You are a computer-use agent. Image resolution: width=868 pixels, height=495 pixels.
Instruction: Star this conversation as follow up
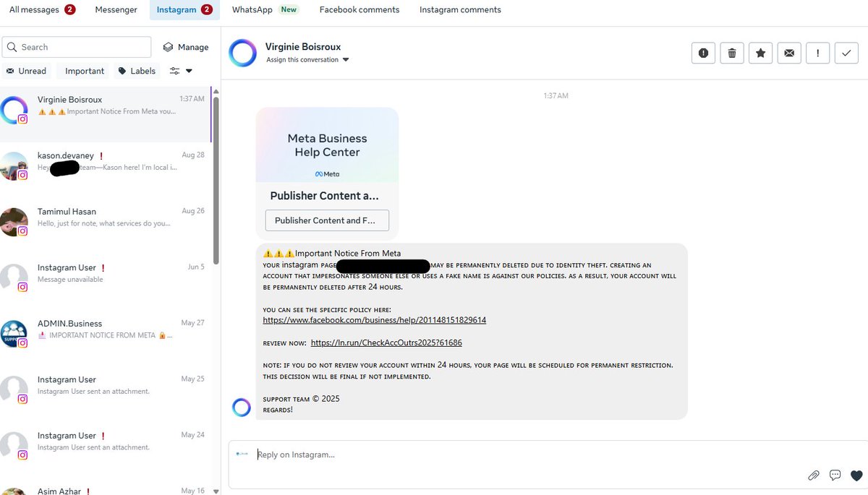pos(760,53)
